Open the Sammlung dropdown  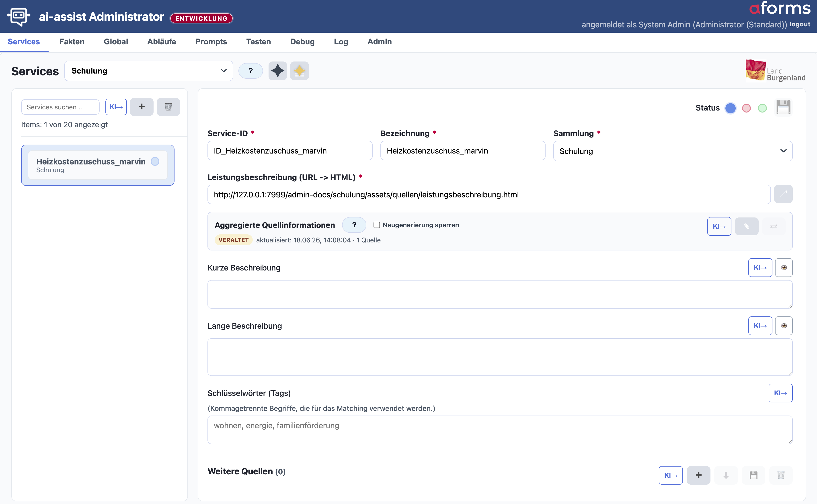pyautogui.click(x=673, y=151)
